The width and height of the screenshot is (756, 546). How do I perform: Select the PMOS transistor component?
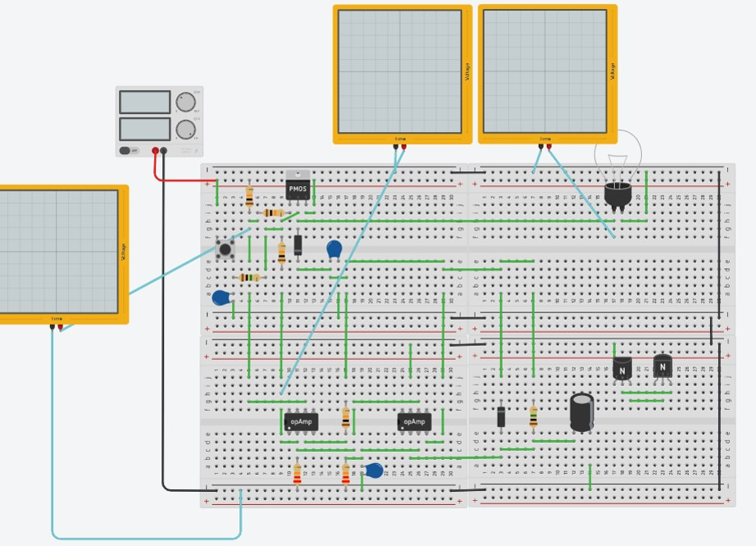298,186
